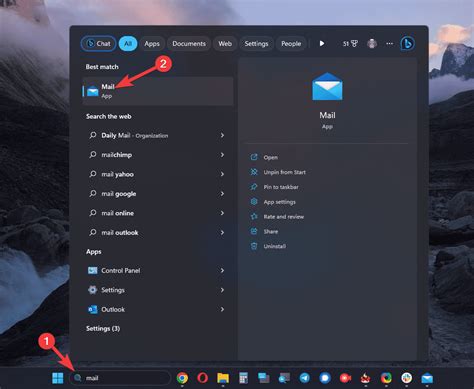Click the magnifier icon in search box
The image size is (474, 389).
pyautogui.click(x=77, y=378)
